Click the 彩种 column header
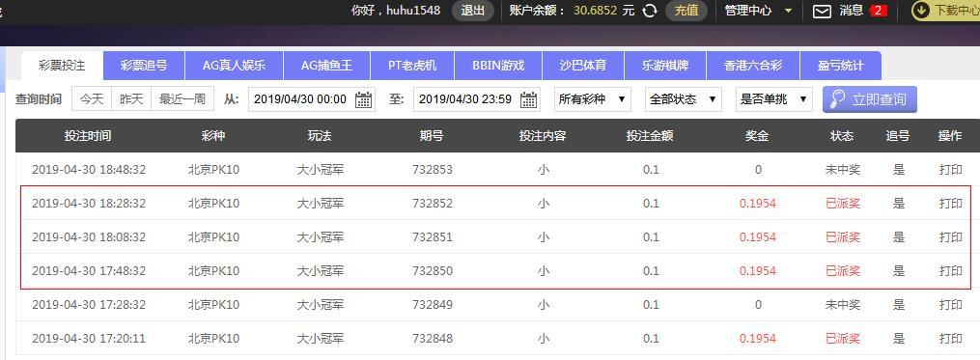980x360 pixels. (213, 136)
